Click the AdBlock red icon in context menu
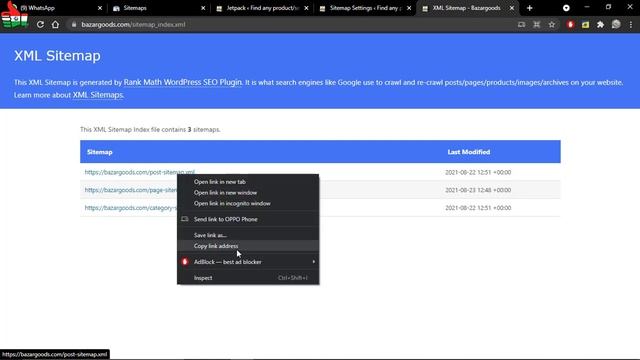This screenshot has width=640, height=360. (x=185, y=262)
